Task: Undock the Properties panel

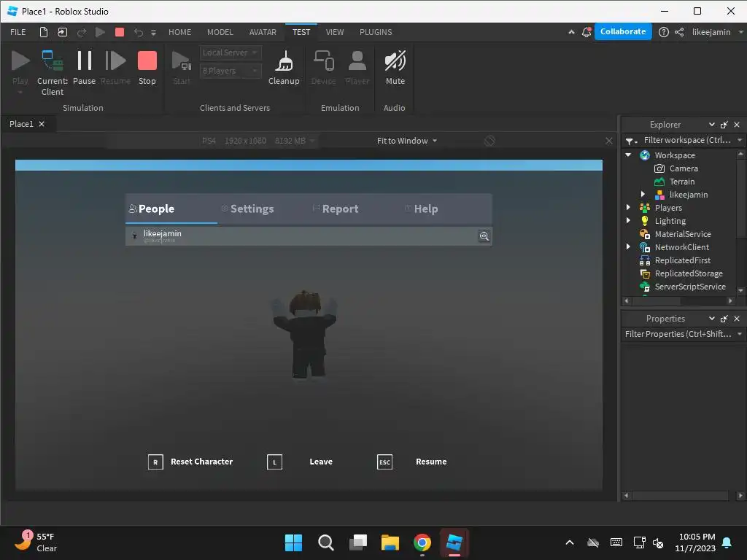Action: [724, 319]
